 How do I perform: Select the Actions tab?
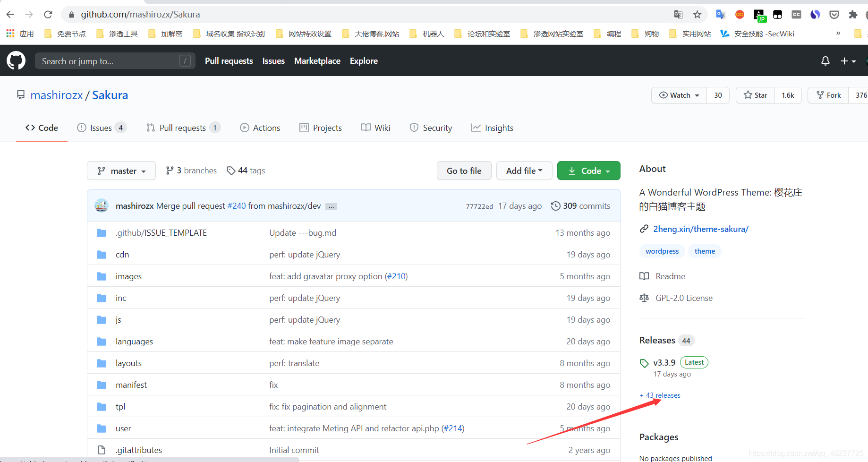pos(260,128)
